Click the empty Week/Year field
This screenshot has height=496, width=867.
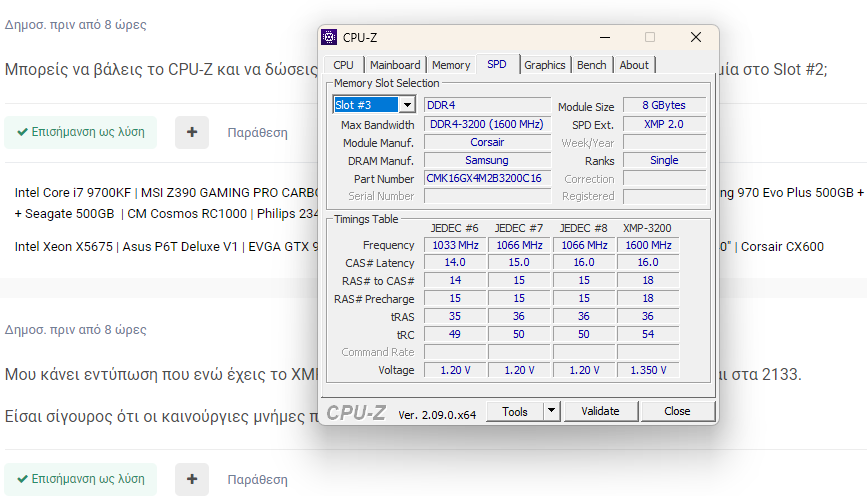point(664,142)
